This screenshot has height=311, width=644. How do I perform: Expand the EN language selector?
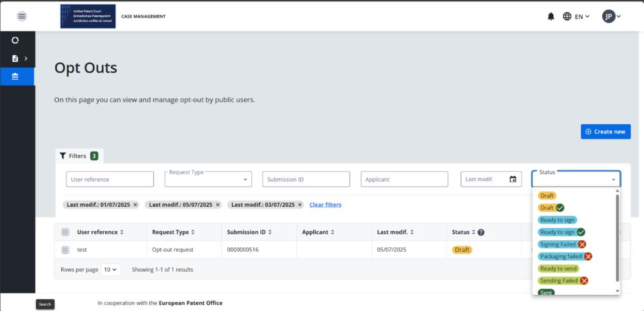tap(576, 17)
